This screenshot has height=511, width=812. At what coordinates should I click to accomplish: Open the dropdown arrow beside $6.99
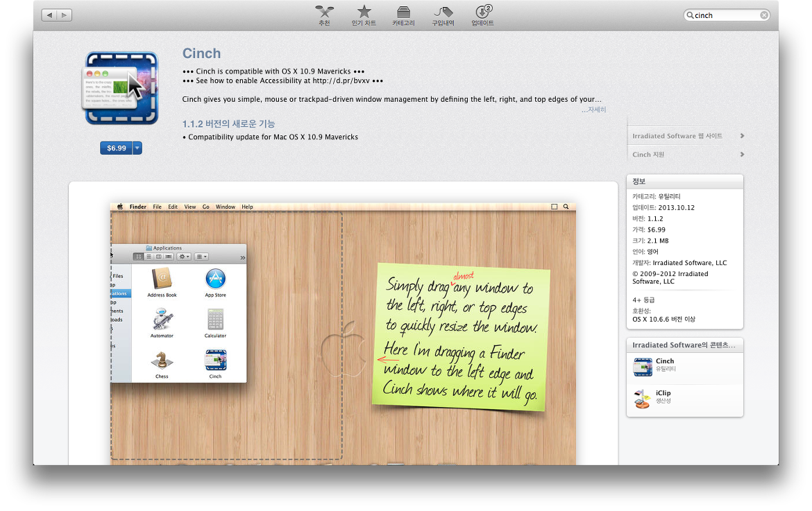[x=137, y=148]
